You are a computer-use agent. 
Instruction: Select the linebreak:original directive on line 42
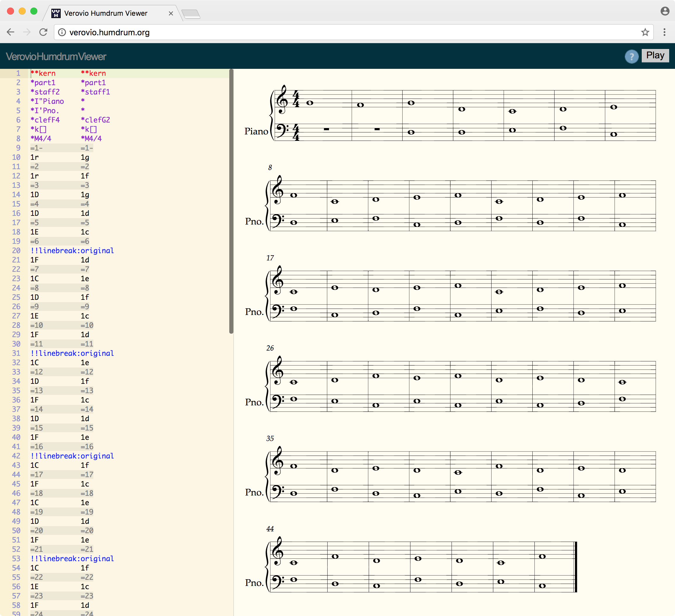point(72,456)
